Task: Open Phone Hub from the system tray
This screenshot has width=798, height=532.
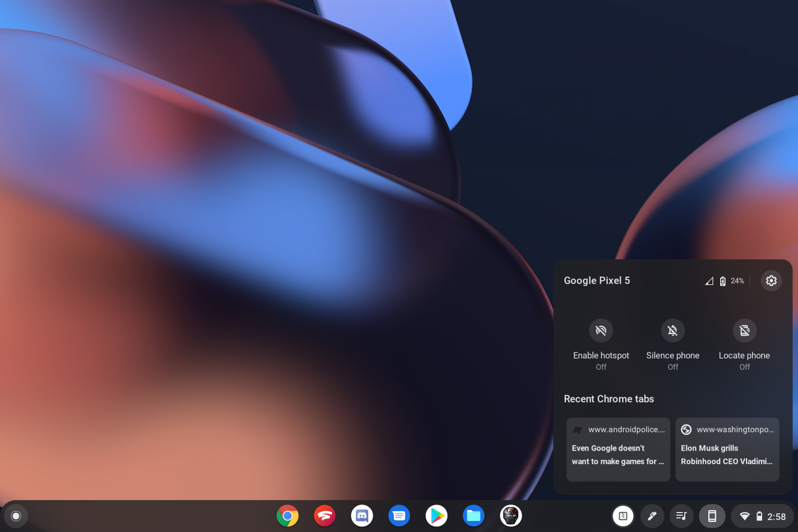Action: coord(712,516)
